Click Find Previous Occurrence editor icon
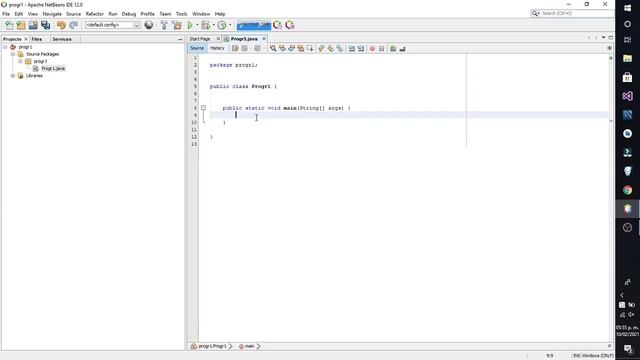Viewport: 640px width, 360px height. click(282, 49)
